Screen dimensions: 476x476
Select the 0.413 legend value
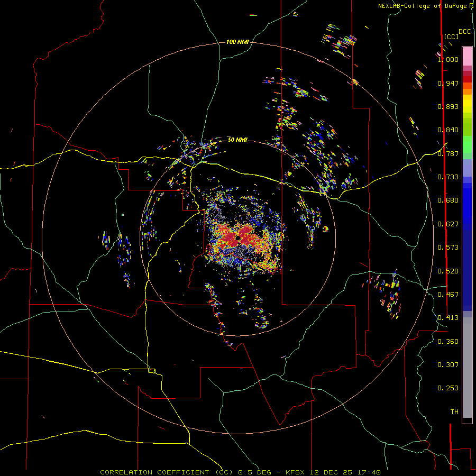448,318
